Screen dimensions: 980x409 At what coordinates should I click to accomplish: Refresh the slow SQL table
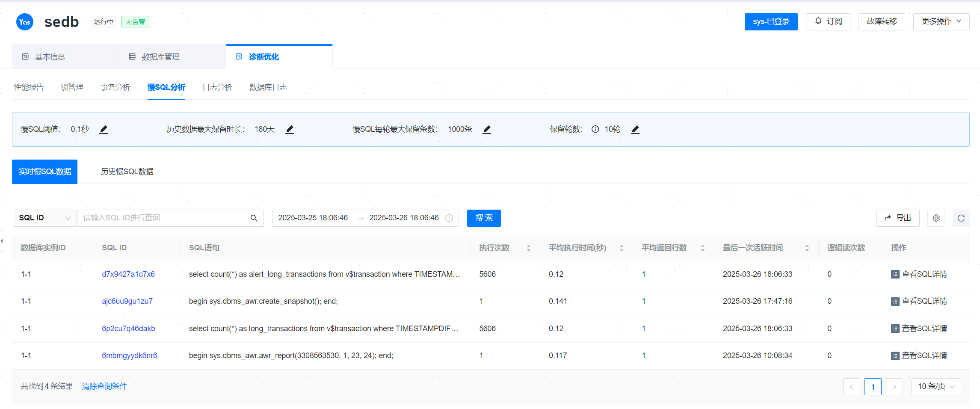tap(961, 218)
